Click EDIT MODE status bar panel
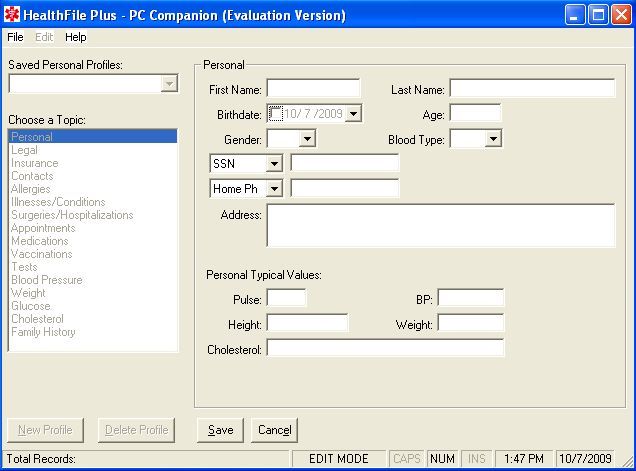The height and width of the screenshot is (471, 636). coord(339,459)
